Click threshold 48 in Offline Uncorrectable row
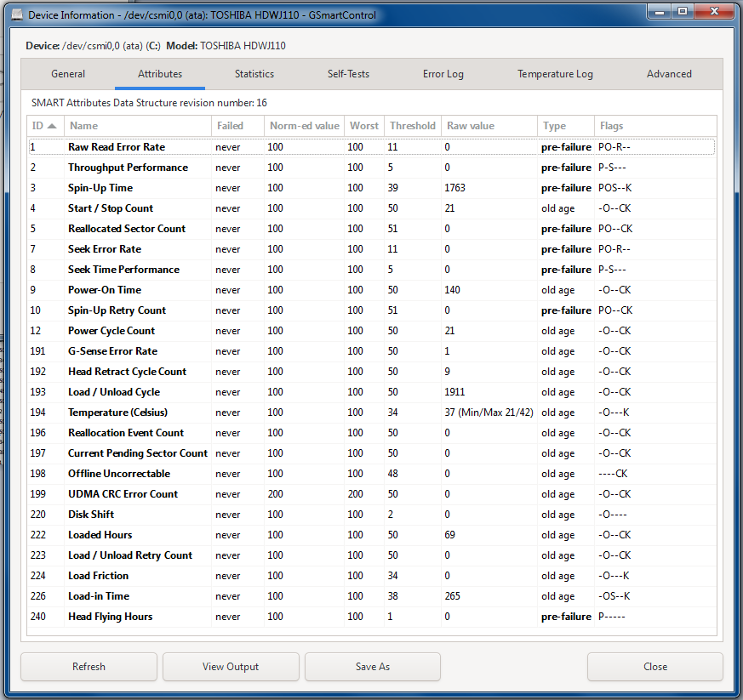The height and width of the screenshot is (700, 743). [392, 473]
